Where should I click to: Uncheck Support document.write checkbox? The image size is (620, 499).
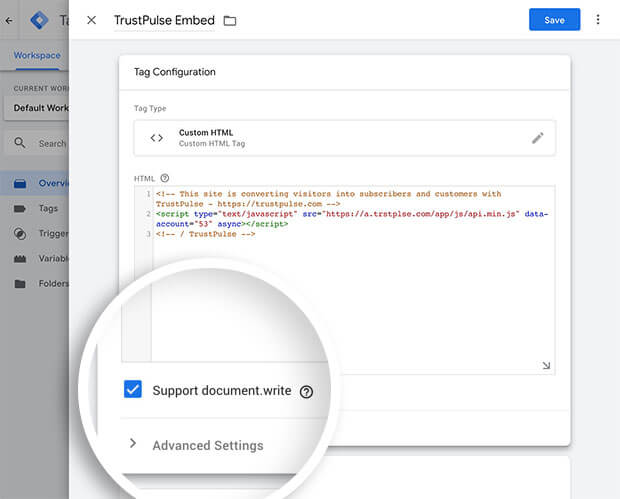[x=133, y=389]
